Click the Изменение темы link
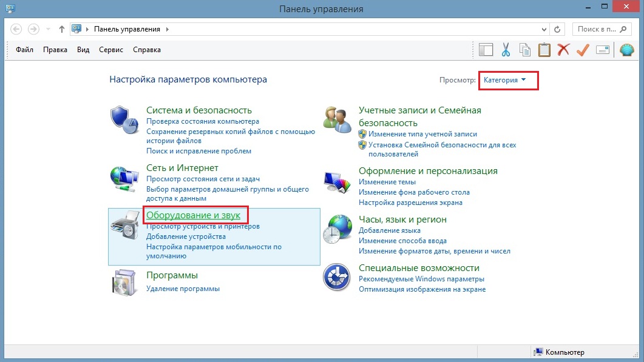Image resolution: width=644 pixels, height=362 pixels. (387, 182)
